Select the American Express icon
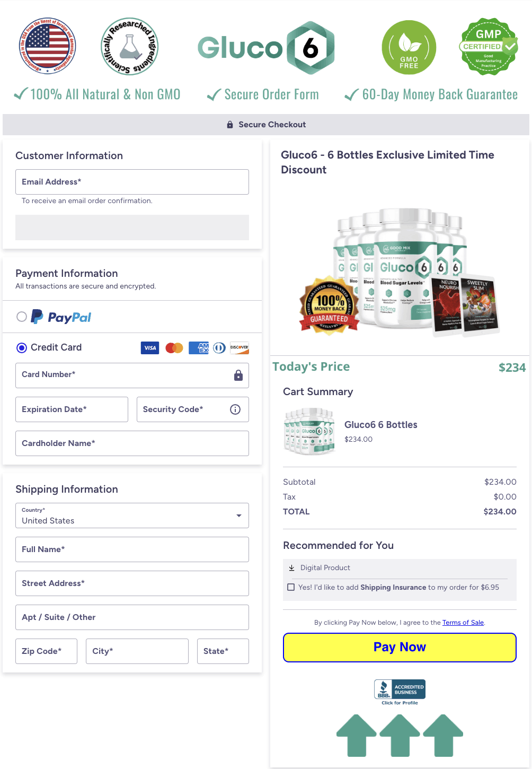The image size is (532, 769). click(x=198, y=347)
